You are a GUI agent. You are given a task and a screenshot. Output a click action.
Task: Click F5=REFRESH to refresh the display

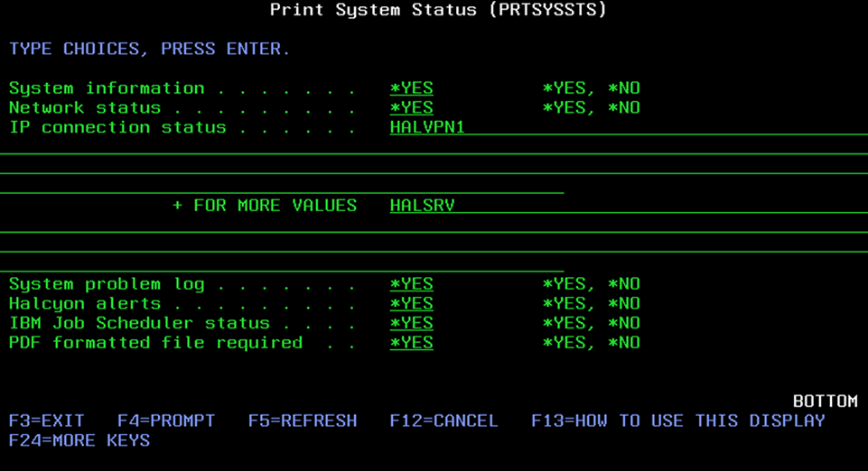303,421
